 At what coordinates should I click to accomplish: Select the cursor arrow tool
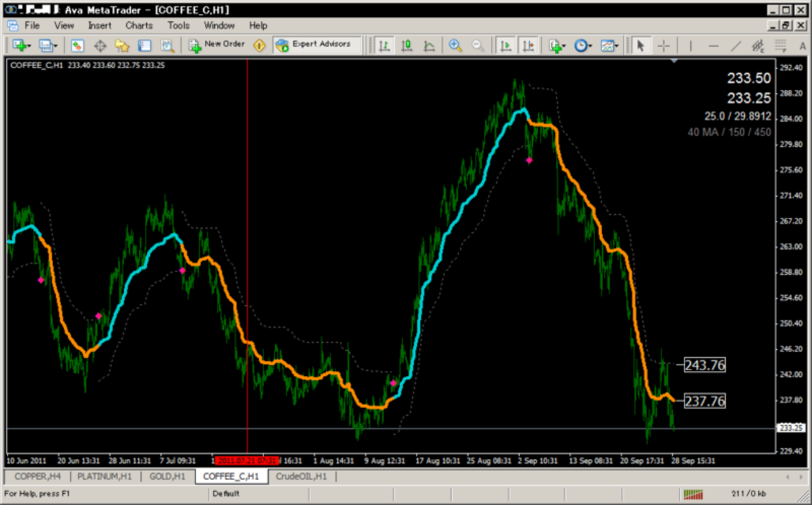(640, 46)
